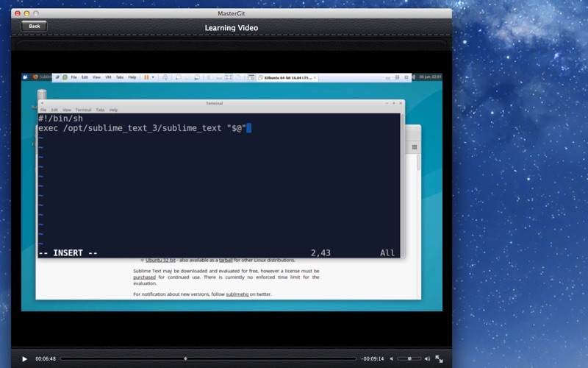Open the View menu in VMware toolbar
This screenshot has height=368, width=588.
(96, 77)
